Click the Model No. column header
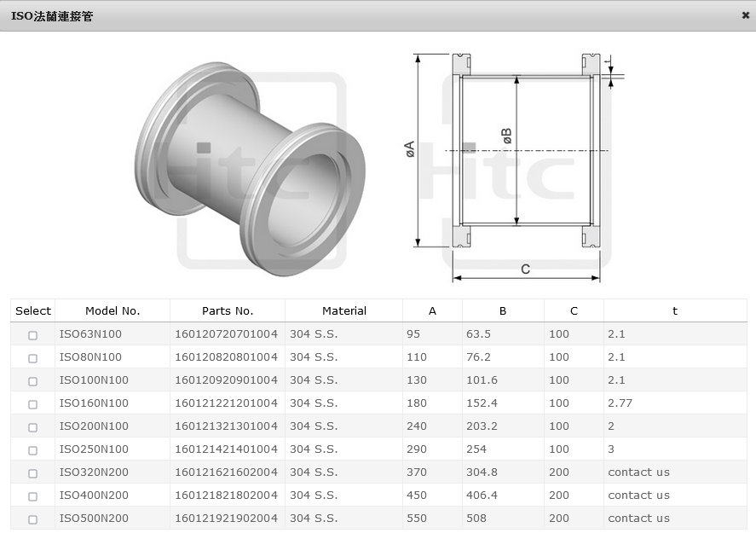Viewport: 756px width, 539px height. pos(113,311)
